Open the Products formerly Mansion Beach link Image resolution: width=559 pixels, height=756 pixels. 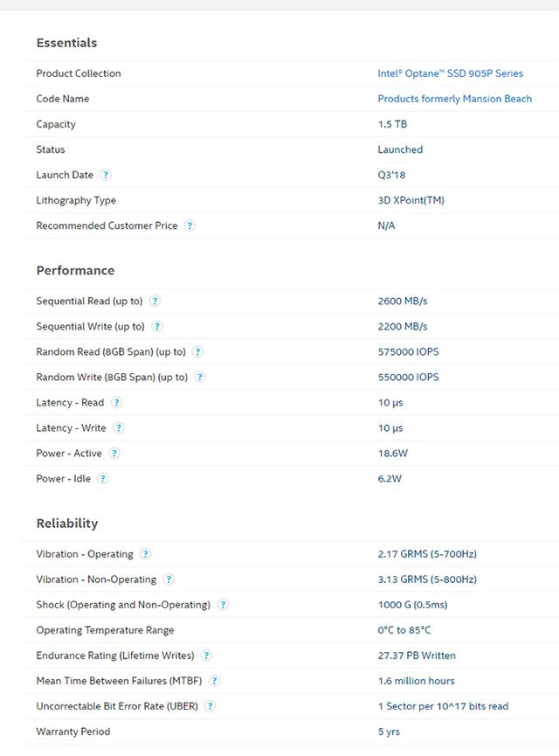coord(454,99)
